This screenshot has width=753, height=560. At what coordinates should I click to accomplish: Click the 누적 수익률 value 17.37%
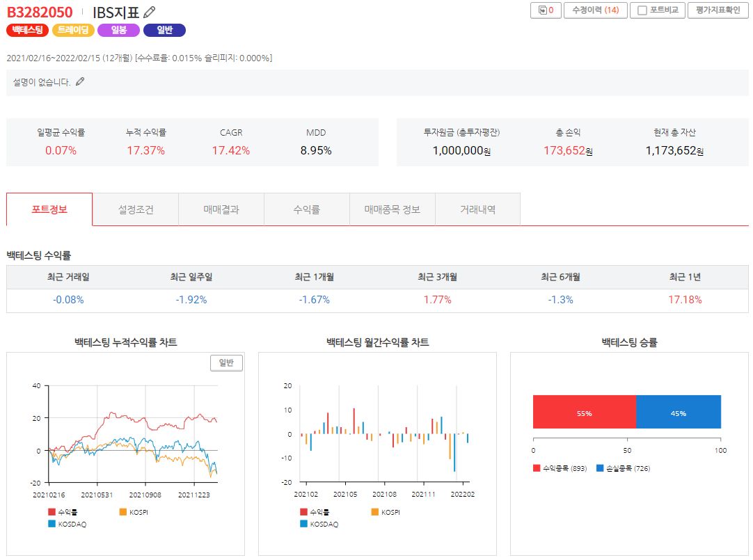coord(145,151)
